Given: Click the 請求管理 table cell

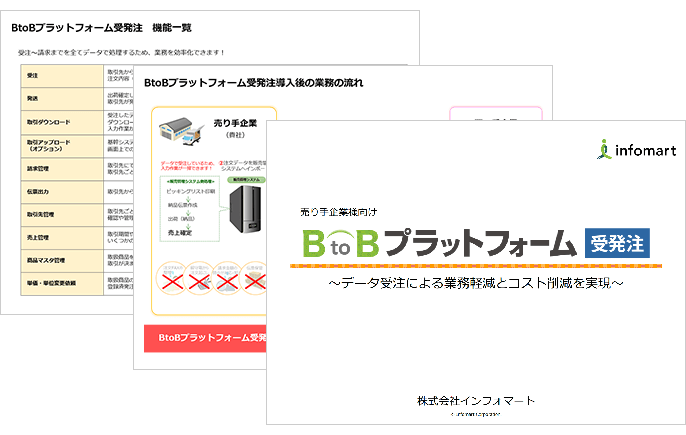Looking at the screenshot, I should [62, 168].
